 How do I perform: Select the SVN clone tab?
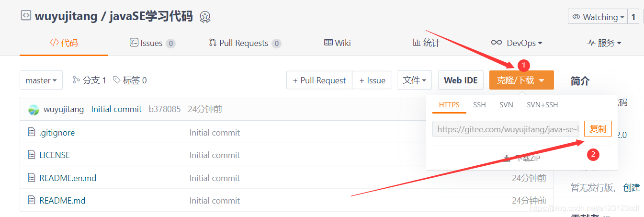pos(506,105)
